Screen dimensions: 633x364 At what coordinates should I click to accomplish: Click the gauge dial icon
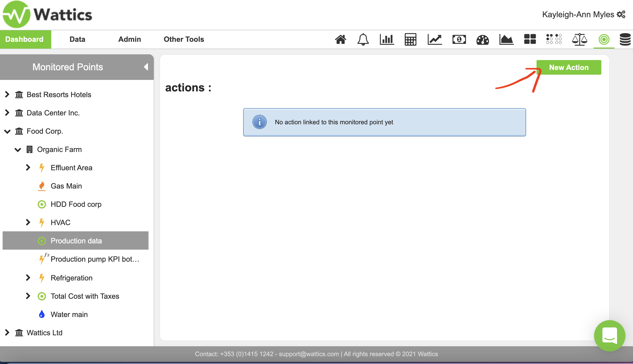(482, 40)
